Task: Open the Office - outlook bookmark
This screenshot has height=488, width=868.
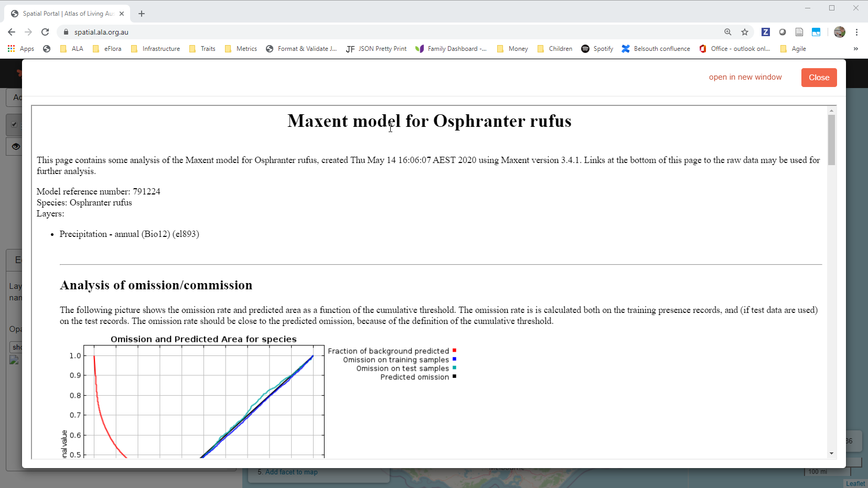Action: coord(735,49)
